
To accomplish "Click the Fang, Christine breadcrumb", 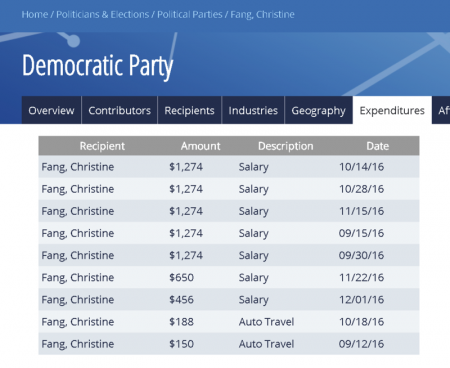I will pos(262,15).
